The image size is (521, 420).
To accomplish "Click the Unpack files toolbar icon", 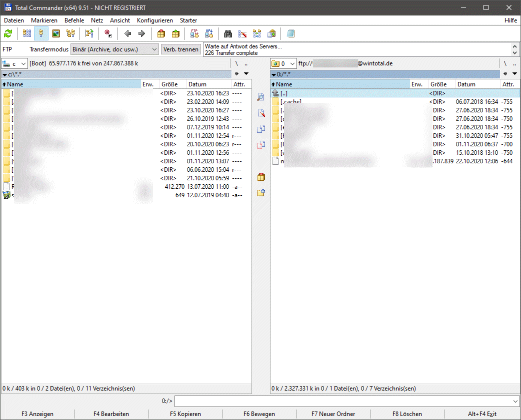I will (x=175, y=33).
